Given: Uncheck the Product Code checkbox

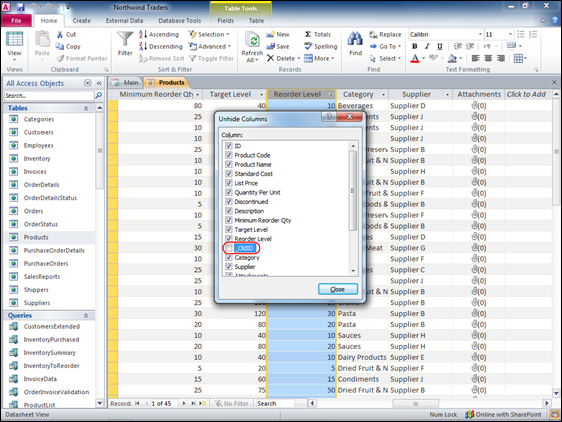Looking at the screenshot, I should coord(229,155).
